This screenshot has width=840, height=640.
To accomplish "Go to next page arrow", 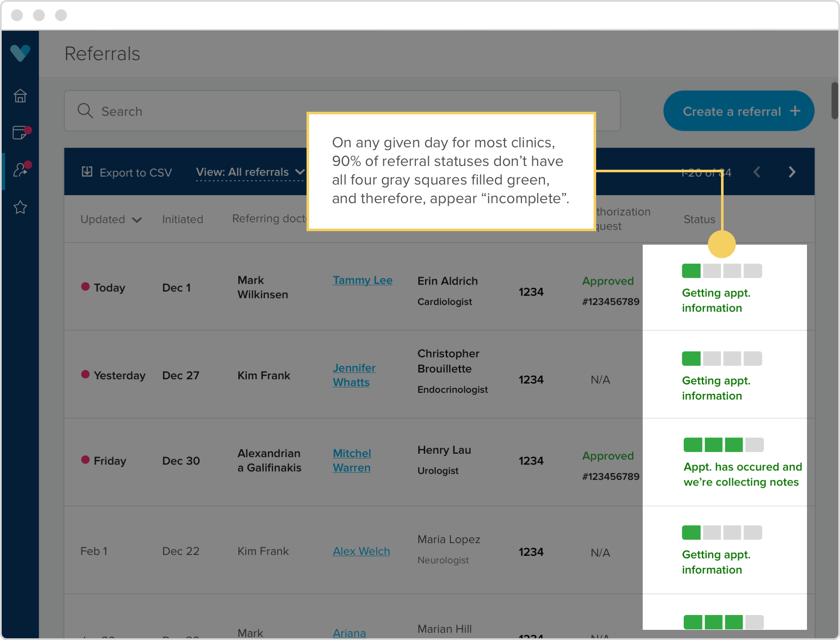I will 792,172.
